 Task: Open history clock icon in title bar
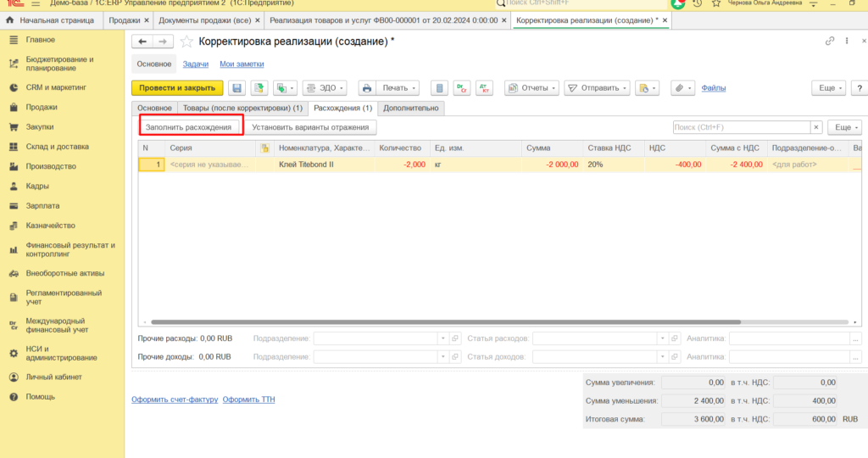697,3
